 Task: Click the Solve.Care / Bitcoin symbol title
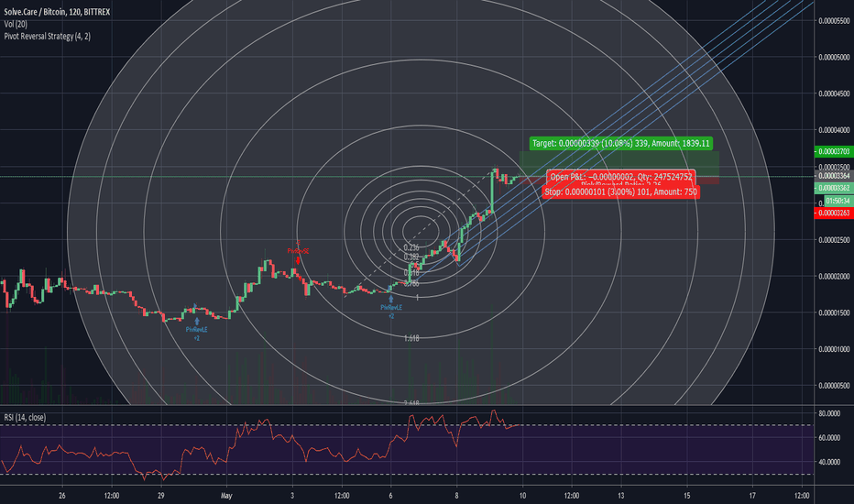(57, 11)
